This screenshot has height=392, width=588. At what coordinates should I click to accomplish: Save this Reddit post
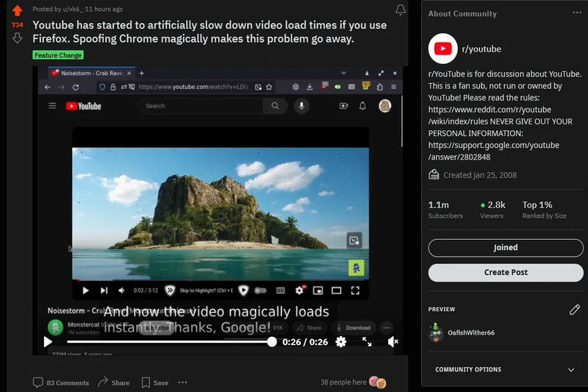click(155, 382)
